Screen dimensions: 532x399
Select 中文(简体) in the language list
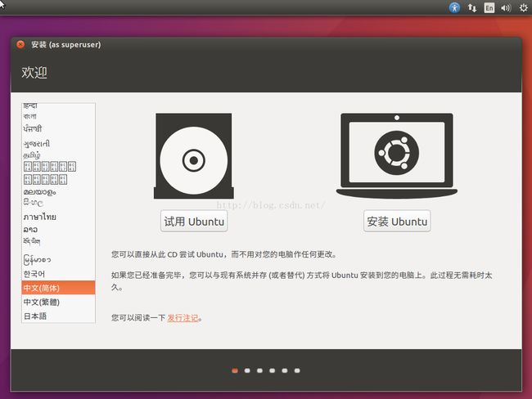click(x=58, y=288)
